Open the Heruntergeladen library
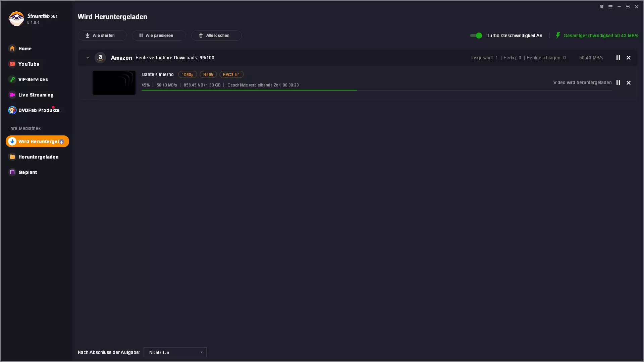This screenshot has width=644, height=362. point(34,157)
